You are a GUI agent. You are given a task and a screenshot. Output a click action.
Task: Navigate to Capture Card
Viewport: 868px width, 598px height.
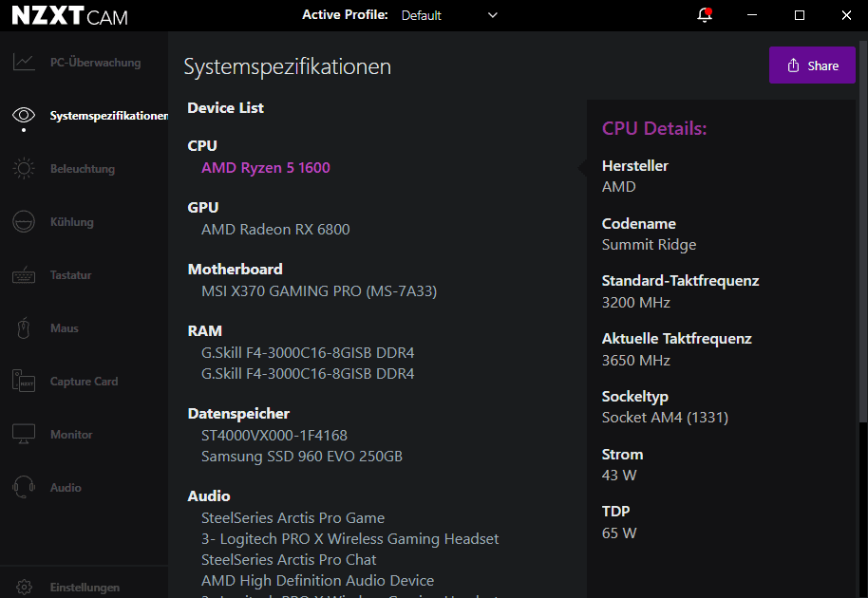[85, 382]
